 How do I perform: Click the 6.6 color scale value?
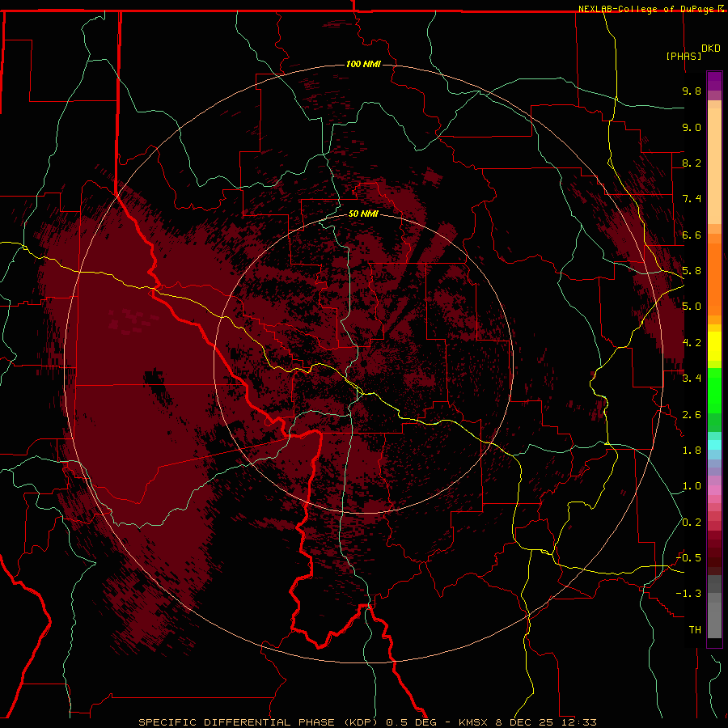pyautogui.click(x=692, y=235)
